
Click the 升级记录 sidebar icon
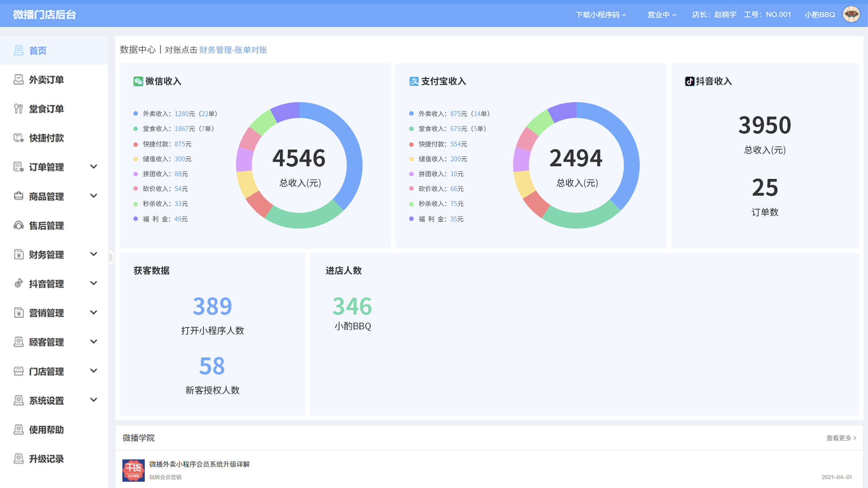click(x=19, y=459)
